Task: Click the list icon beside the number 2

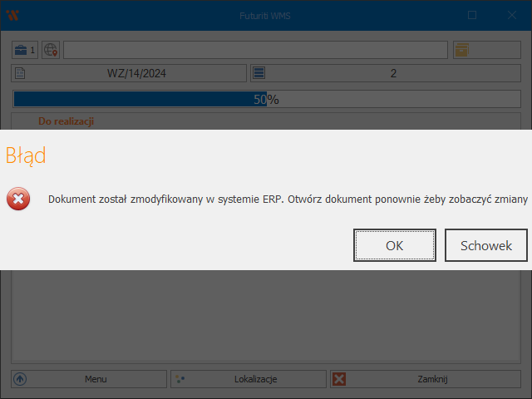Action: point(259,73)
